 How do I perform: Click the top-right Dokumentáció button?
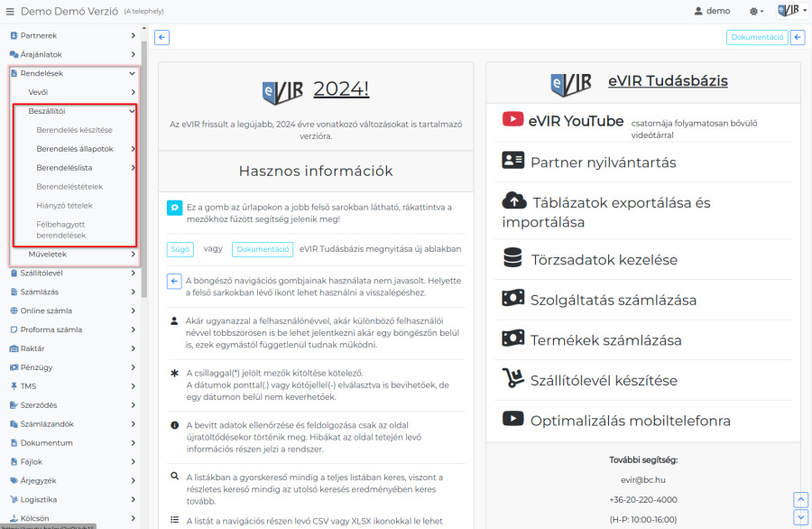point(757,37)
